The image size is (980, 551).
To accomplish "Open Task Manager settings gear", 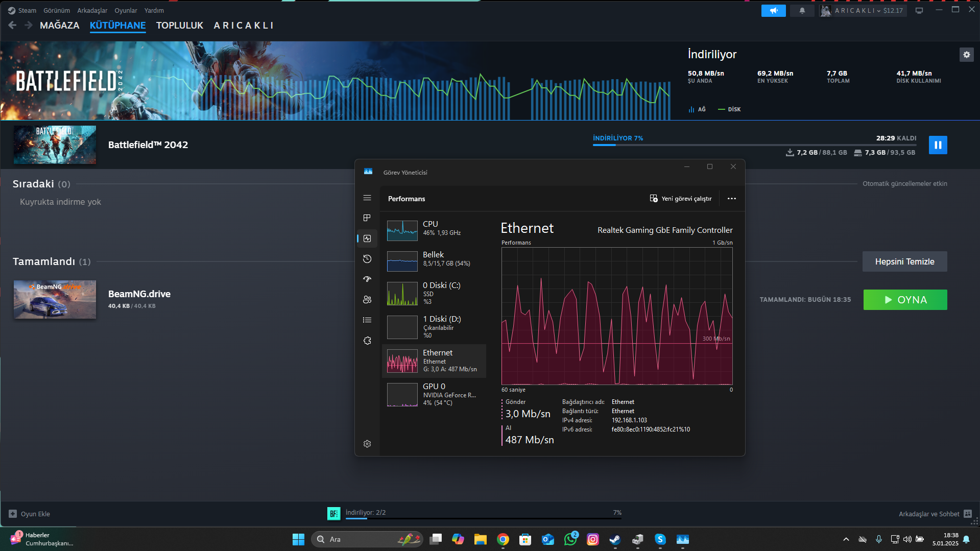I will [x=367, y=444].
